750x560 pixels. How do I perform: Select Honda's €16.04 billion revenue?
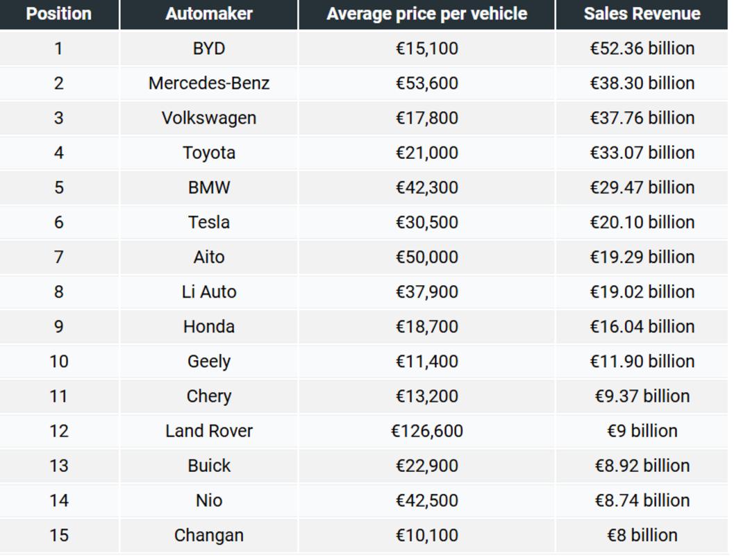click(x=642, y=327)
